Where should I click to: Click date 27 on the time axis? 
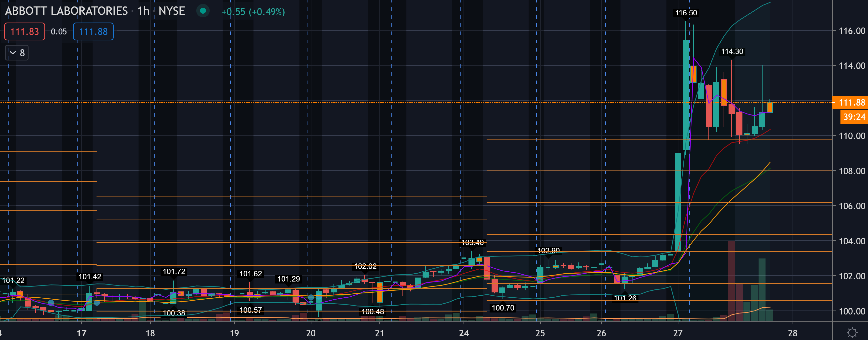point(678,333)
